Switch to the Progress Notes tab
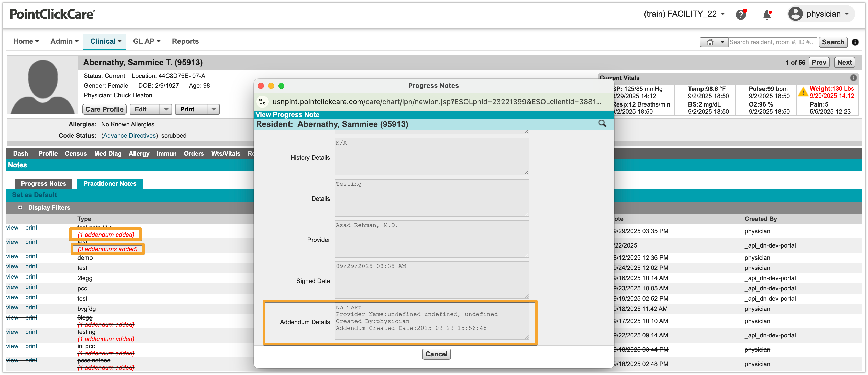 tap(43, 183)
